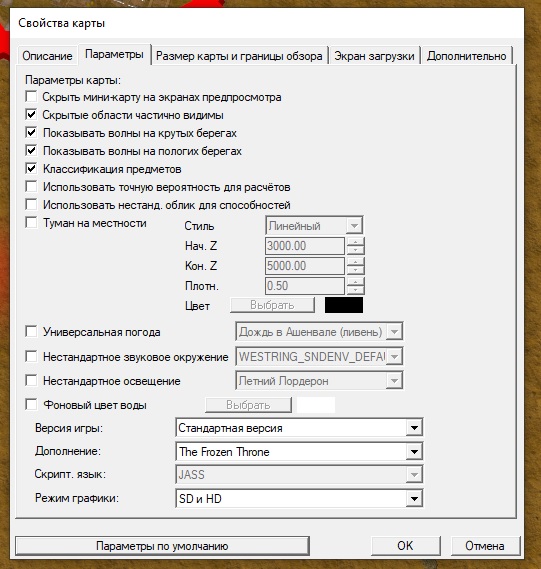
Task: Increase Плотн. with up arrow
Action: (355, 282)
